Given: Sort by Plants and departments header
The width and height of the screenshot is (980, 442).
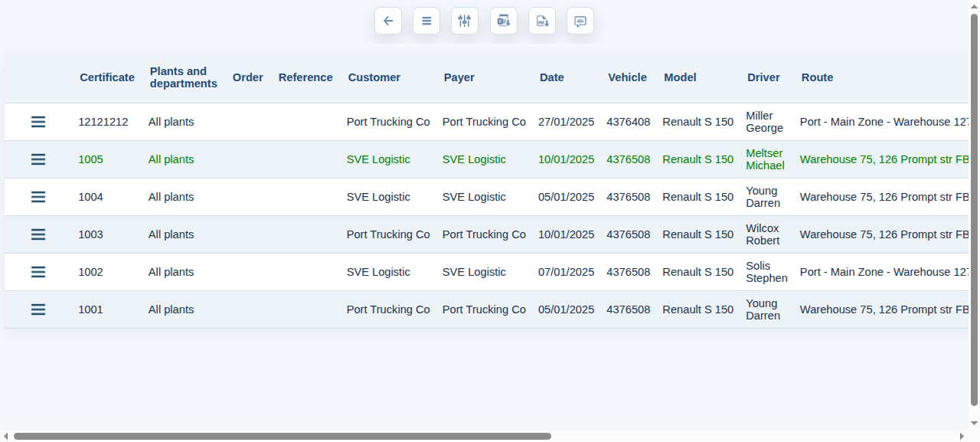Looking at the screenshot, I should (184, 77).
